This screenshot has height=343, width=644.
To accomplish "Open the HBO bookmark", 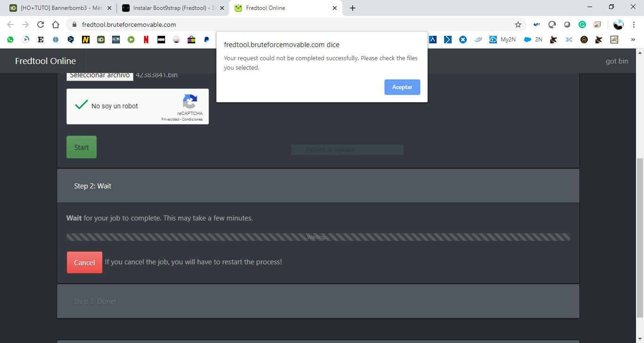I will 161,40.
